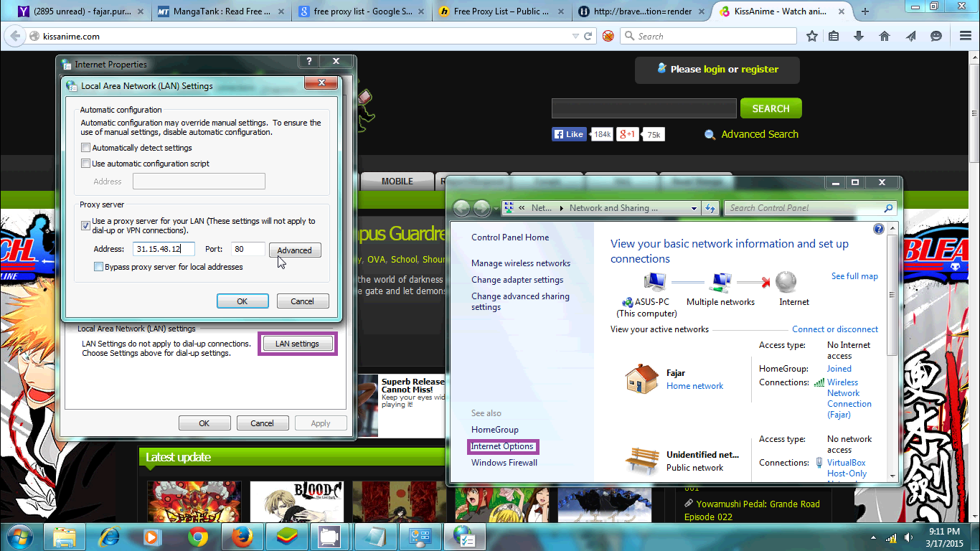The height and width of the screenshot is (551, 980).
Task: Click the KissAnime login link
Action: click(715, 70)
